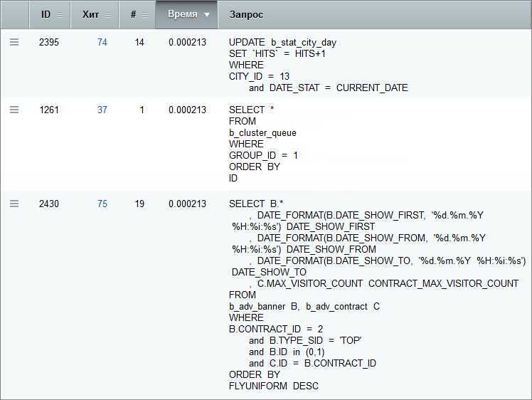Open the action menu for row 2430
The height and width of the screenshot is (400, 532).
coord(14,204)
